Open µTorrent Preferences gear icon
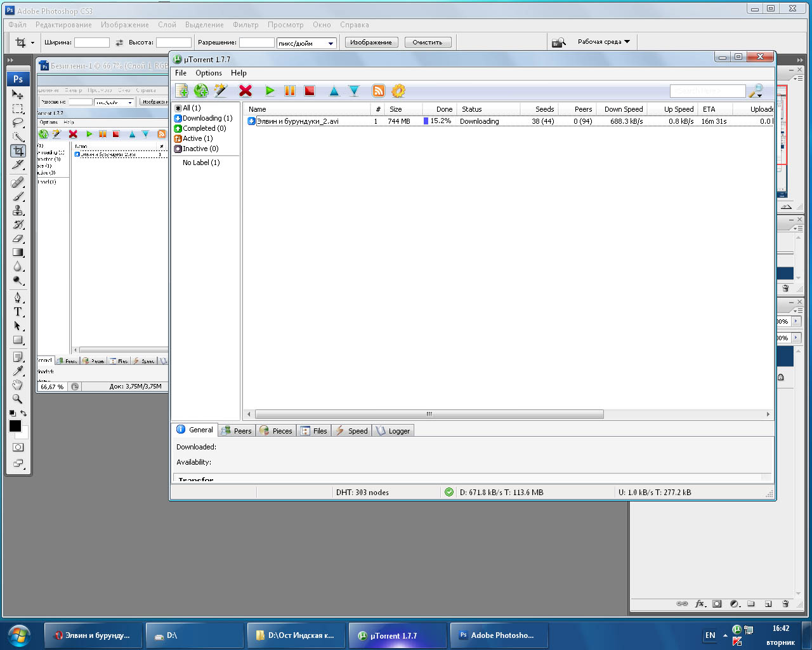 [398, 91]
